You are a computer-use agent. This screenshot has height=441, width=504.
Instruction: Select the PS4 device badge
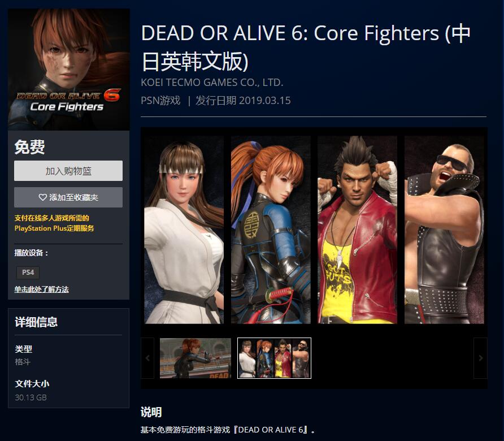coord(28,273)
